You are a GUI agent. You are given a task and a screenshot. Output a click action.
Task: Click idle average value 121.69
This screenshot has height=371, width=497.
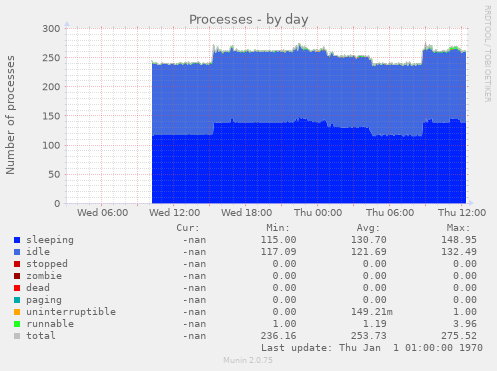[369, 252]
